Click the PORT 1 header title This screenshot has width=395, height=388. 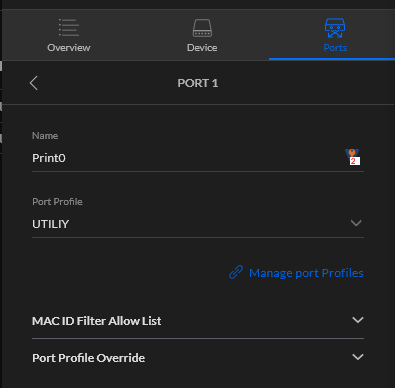(x=198, y=83)
